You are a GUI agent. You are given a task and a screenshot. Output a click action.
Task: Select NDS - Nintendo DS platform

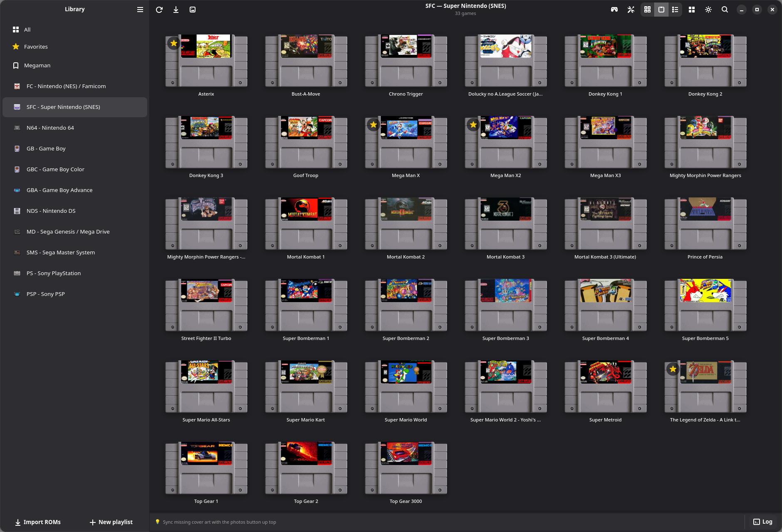(x=75, y=211)
